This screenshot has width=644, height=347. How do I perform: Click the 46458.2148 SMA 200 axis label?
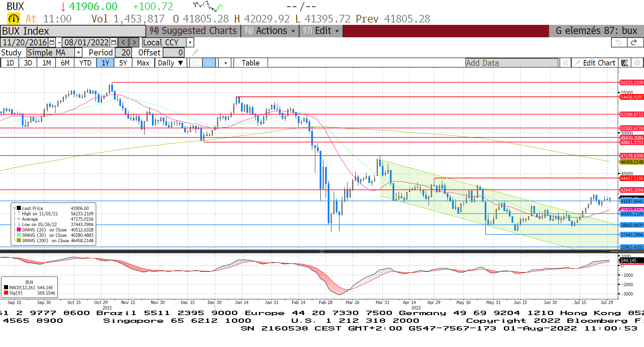pyautogui.click(x=632, y=162)
